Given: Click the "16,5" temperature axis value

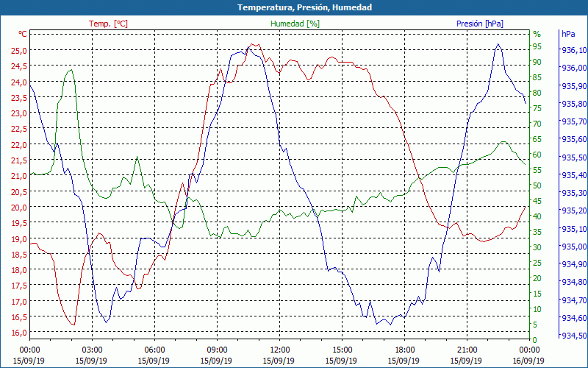Looking at the screenshot, I should (x=20, y=317).
